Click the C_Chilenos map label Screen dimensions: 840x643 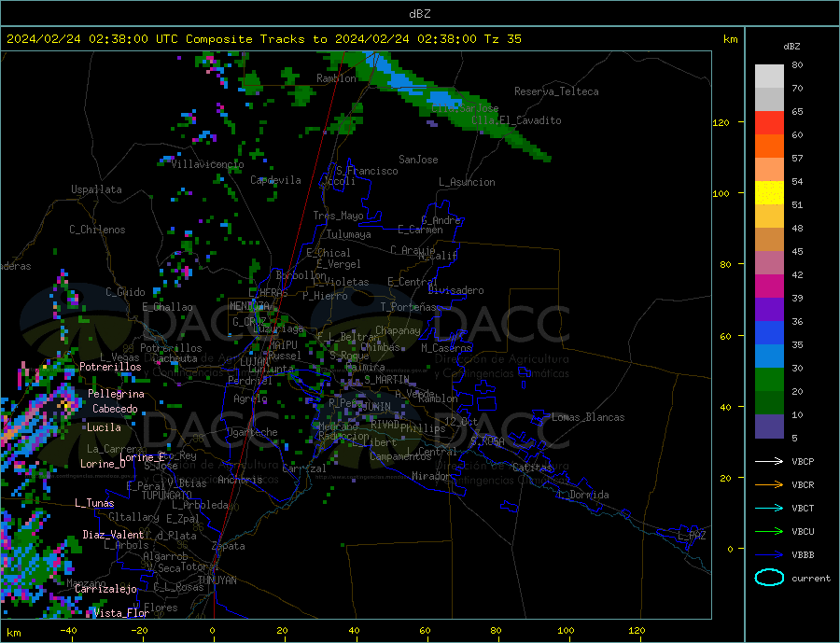pos(97,230)
